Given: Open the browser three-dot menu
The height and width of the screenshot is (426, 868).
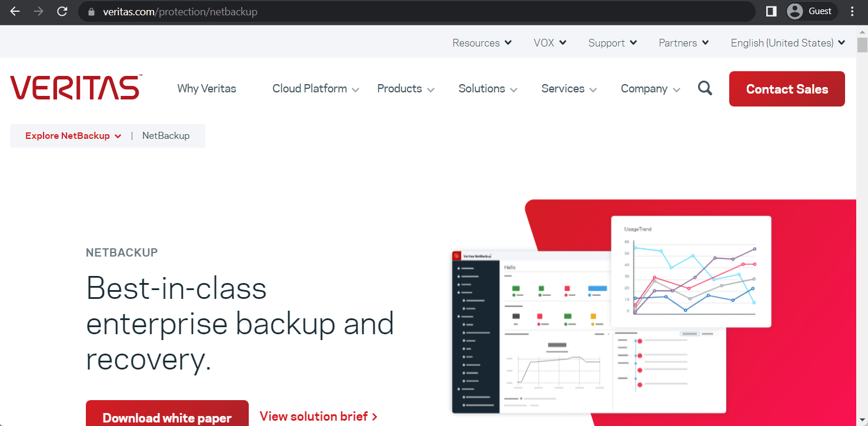Looking at the screenshot, I should [852, 11].
